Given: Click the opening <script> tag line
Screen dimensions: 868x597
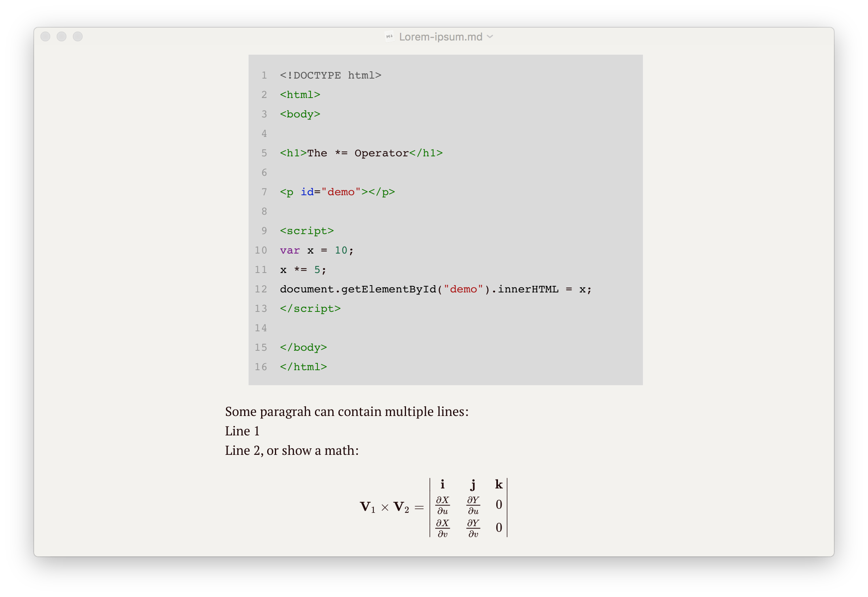Looking at the screenshot, I should (307, 231).
